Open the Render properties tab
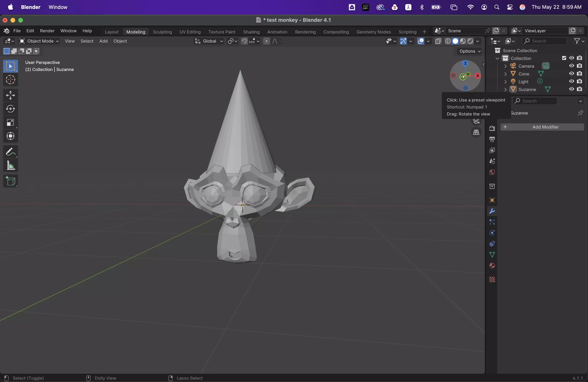The width and height of the screenshot is (588, 382). pos(492,128)
